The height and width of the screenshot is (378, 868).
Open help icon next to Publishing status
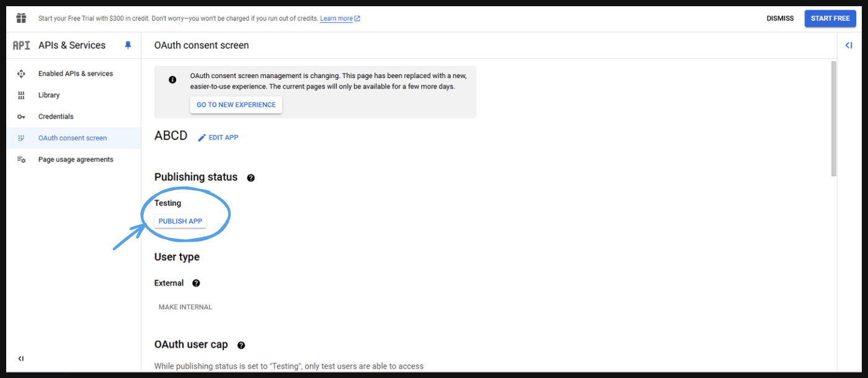pyautogui.click(x=250, y=178)
